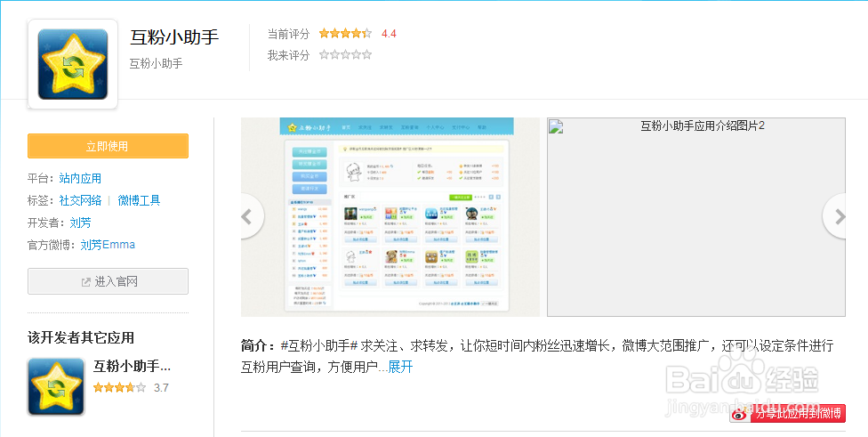Open developer 刘芳 link
The height and width of the screenshot is (437, 868).
(x=80, y=223)
